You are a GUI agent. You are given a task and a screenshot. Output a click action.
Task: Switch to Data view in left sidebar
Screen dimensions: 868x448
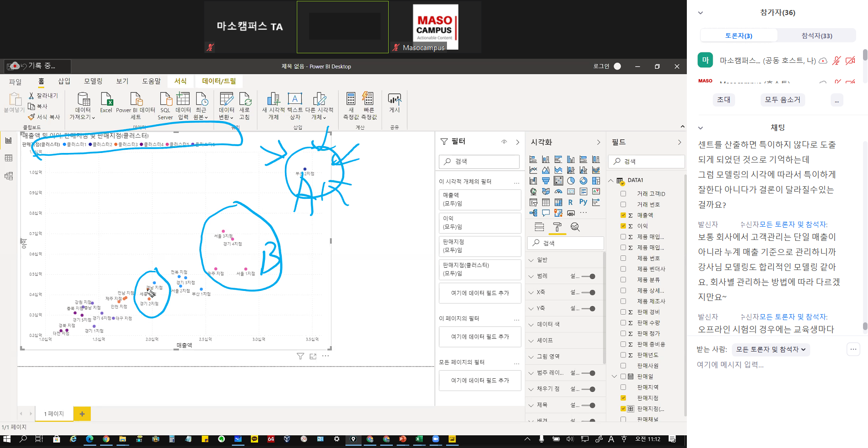(9, 158)
